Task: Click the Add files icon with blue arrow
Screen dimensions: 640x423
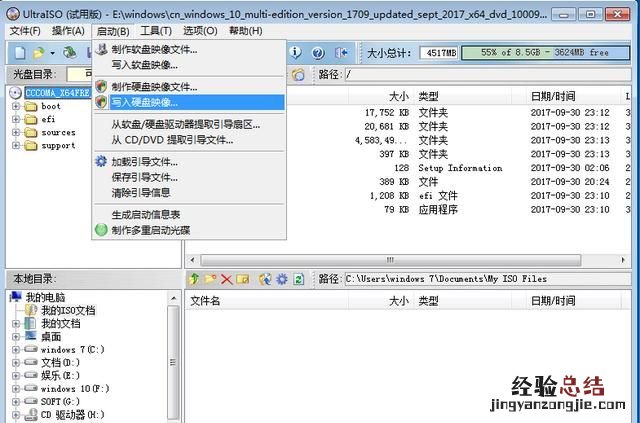Action: [265, 279]
